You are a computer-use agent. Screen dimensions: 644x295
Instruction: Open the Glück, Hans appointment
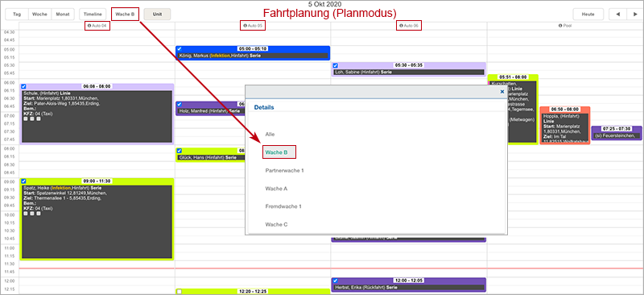click(210, 155)
